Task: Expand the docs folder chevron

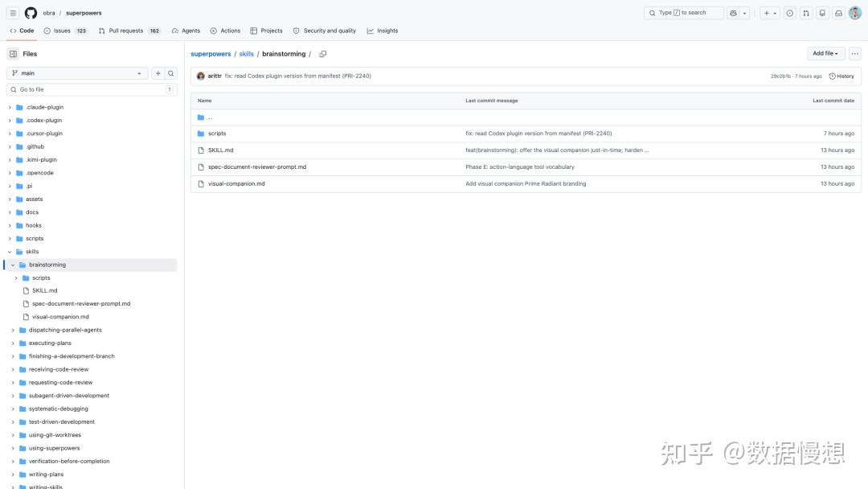Action: (10, 212)
